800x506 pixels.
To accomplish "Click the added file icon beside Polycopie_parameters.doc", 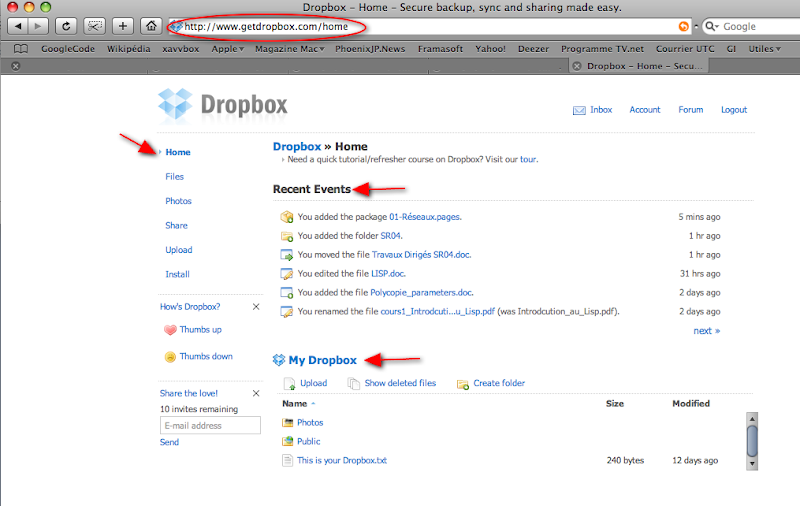I will pyautogui.click(x=287, y=293).
